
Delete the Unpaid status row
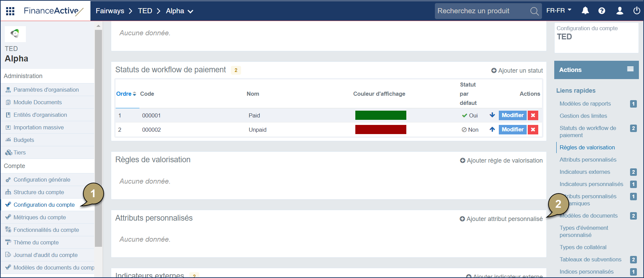click(533, 129)
